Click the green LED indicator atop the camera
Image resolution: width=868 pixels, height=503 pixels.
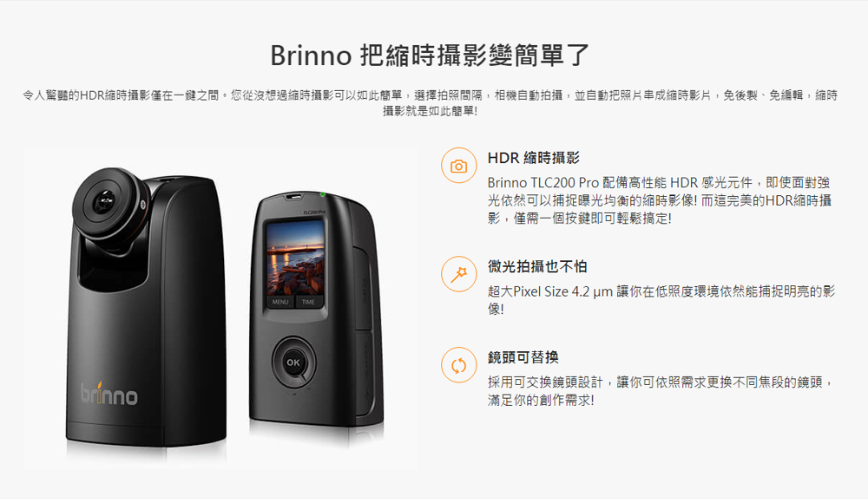click(322, 195)
